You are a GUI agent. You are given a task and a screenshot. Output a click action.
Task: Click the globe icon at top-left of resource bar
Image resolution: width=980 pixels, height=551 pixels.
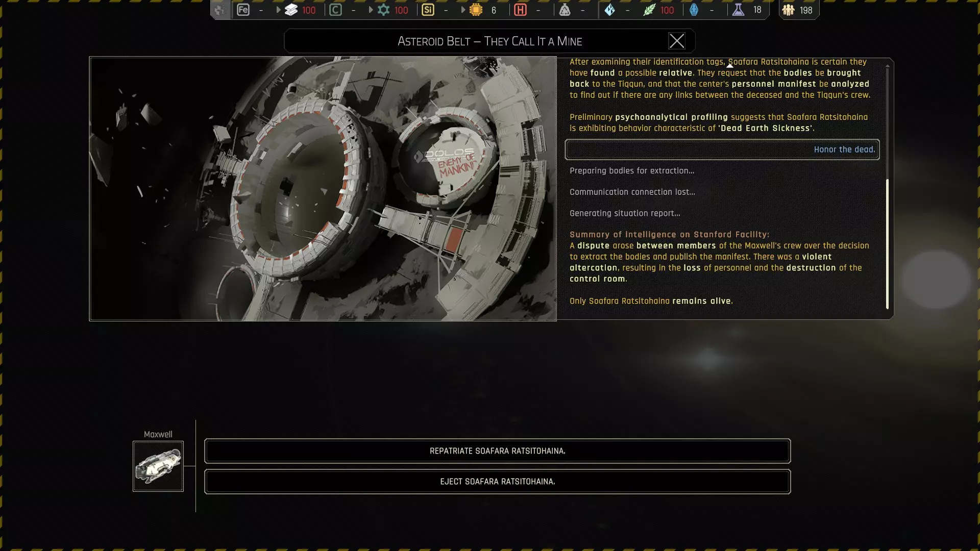point(220,10)
